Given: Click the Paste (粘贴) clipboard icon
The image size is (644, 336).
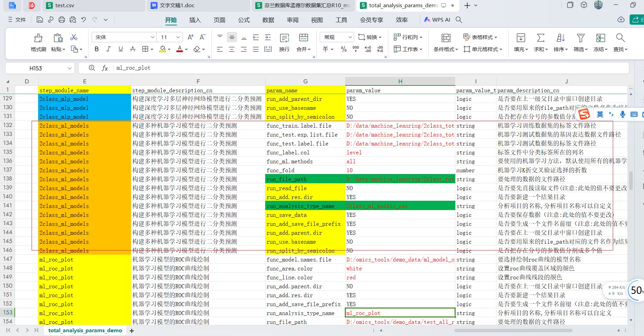Looking at the screenshot, I should 58,38.
